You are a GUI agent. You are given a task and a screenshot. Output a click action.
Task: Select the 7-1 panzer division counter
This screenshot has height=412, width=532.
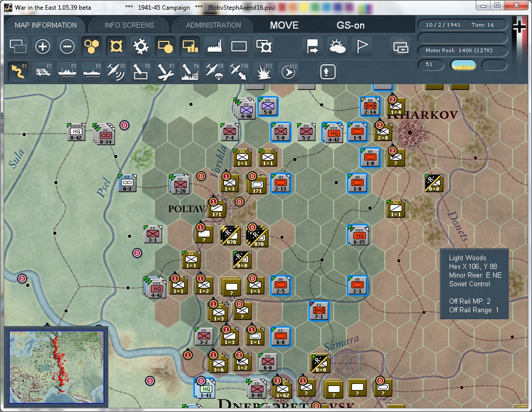pyautogui.click(x=319, y=311)
